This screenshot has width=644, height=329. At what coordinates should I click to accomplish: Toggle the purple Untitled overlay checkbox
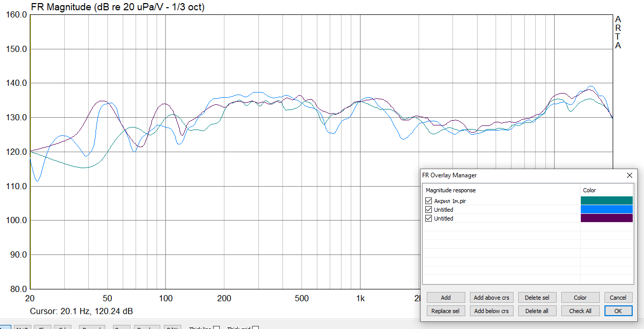pyautogui.click(x=428, y=218)
